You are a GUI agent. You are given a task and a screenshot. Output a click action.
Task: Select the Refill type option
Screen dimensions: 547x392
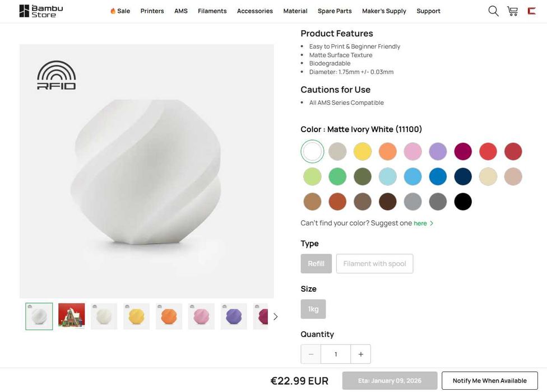[x=316, y=264]
